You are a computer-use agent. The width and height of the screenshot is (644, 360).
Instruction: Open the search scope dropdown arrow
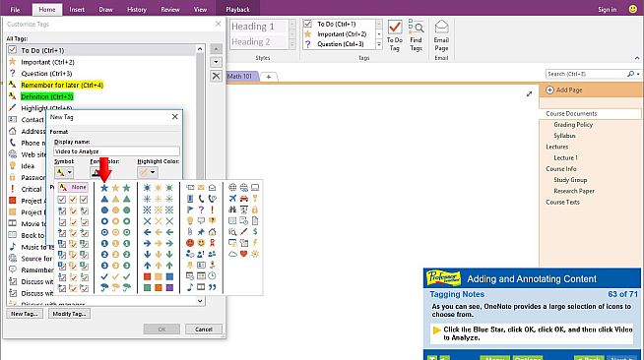[x=638, y=74]
